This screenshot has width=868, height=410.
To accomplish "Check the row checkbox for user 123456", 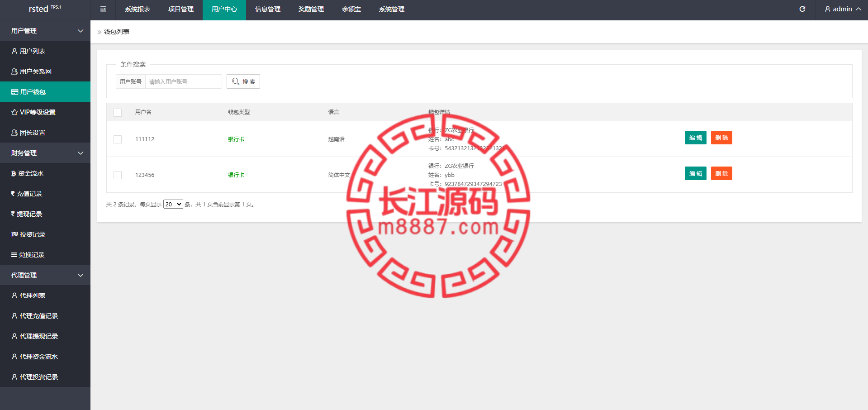I will pyautogui.click(x=118, y=175).
